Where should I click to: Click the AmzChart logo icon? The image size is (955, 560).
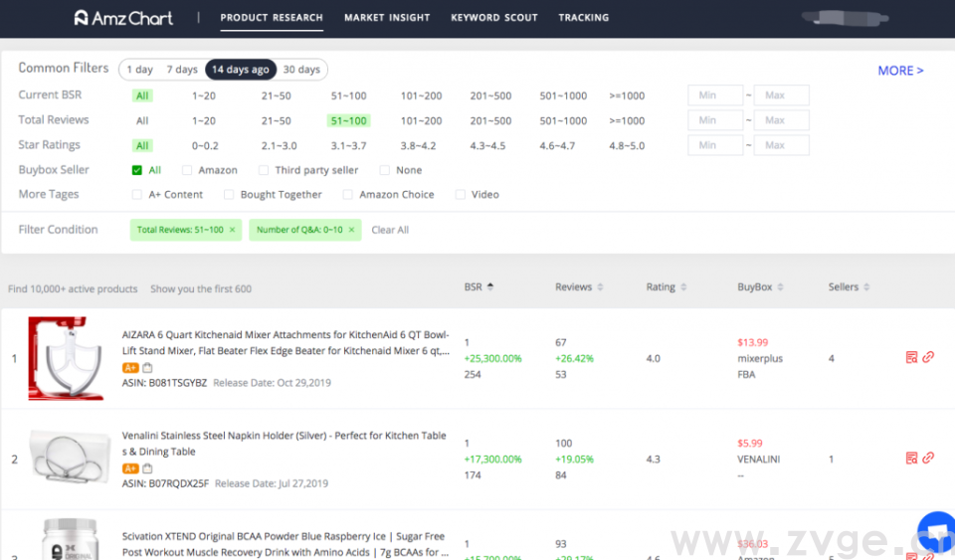(x=82, y=18)
